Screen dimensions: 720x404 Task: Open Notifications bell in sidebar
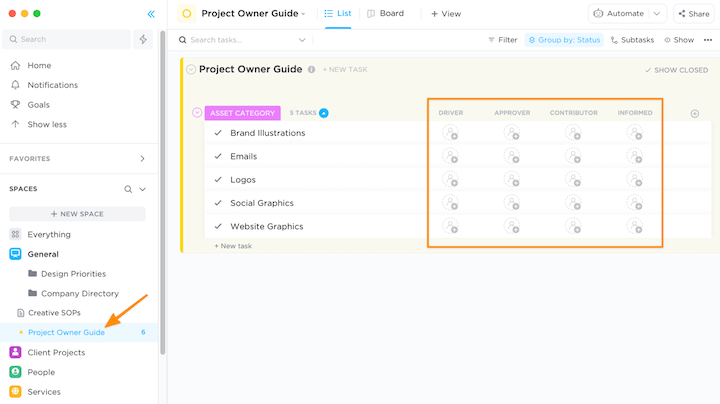pyautogui.click(x=52, y=85)
